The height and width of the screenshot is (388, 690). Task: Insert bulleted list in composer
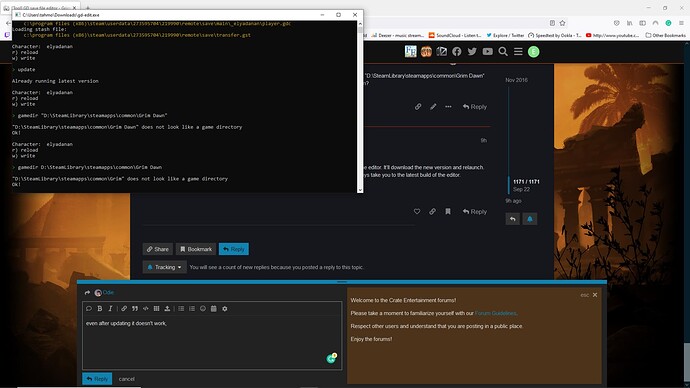tap(181, 309)
